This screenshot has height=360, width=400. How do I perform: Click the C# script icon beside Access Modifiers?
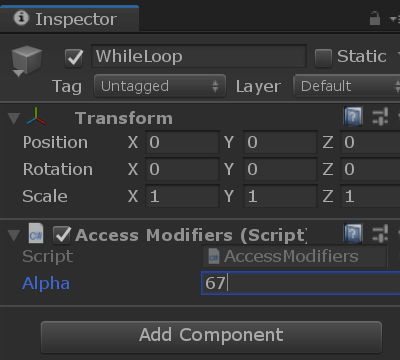coord(36,234)
